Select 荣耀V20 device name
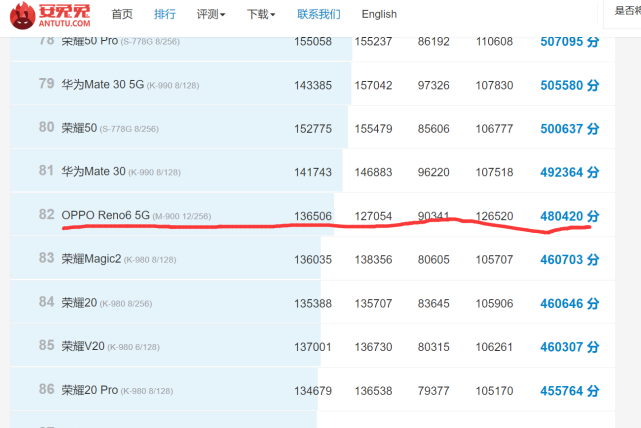This screenshot has width=641, height=428. (x=83, y=346)
